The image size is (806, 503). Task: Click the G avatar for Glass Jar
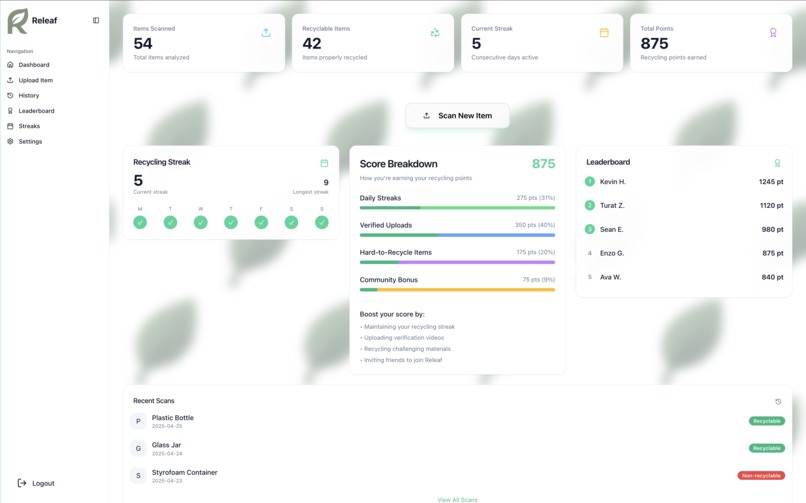click(138, 449)
